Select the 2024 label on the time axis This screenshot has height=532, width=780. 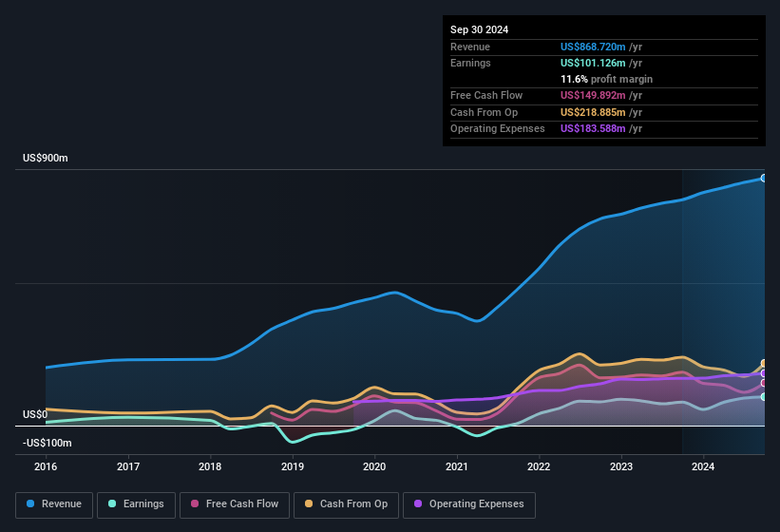(x=703, y=466)
